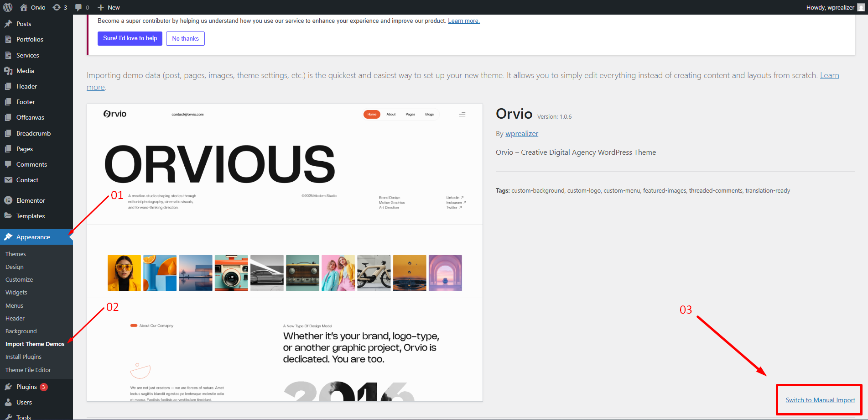Open the comments bubble icon in admin bar
868x420 pixels.
[x=78, y=7]
